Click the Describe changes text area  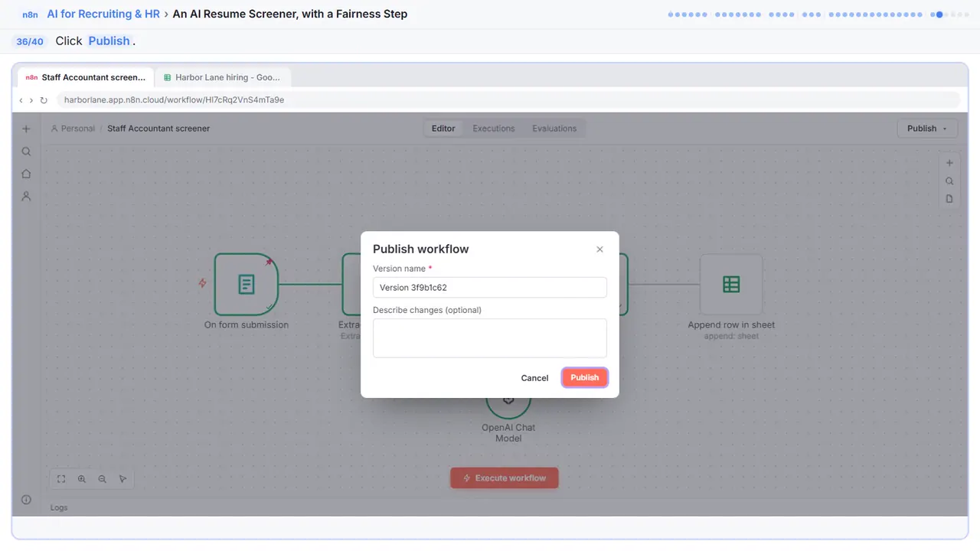pos(490,338)
